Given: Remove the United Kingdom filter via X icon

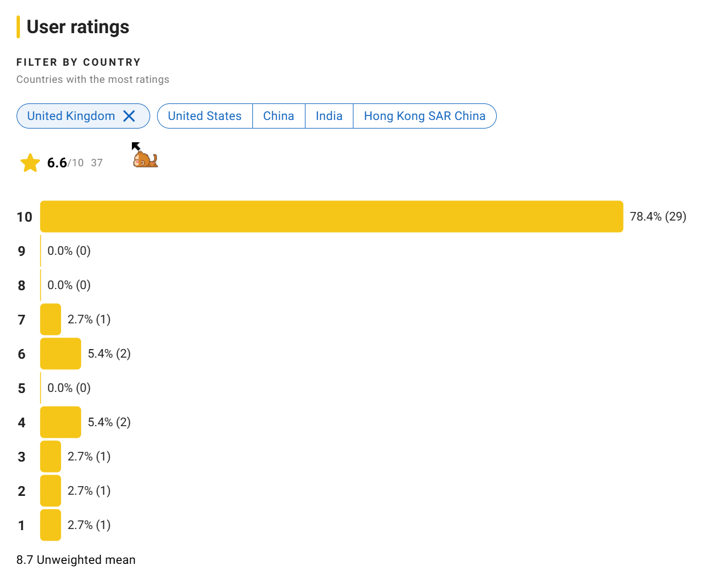Looking at the screenshot, I should [x=129, y=116].
